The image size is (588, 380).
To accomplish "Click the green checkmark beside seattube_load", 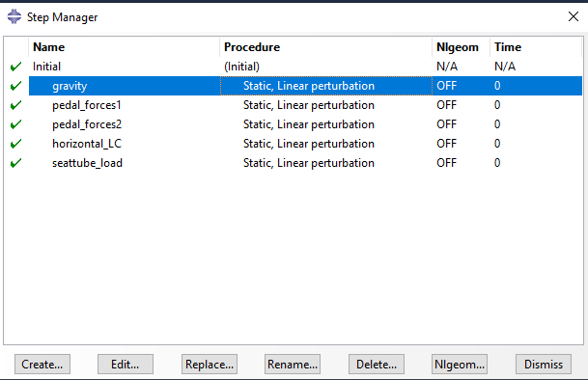I will point(15,163).
